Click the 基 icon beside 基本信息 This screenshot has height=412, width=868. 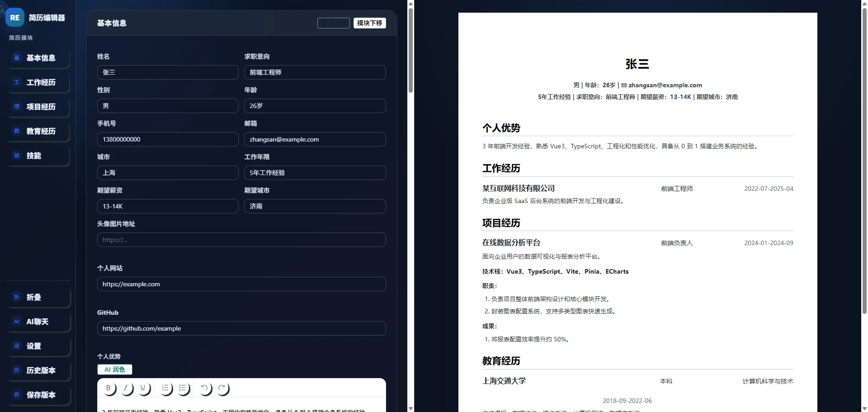tap(17, 58)
